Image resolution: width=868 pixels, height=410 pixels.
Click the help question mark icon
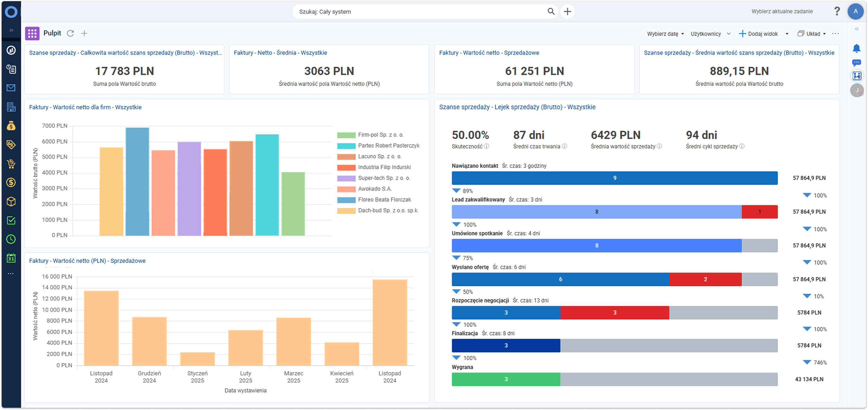tap(837, 12)
